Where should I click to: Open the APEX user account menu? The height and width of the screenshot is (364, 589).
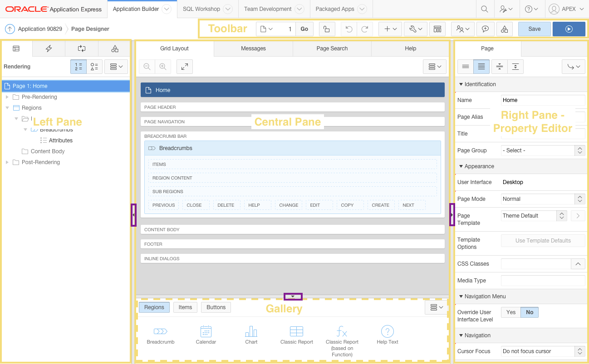coord(566,9)
